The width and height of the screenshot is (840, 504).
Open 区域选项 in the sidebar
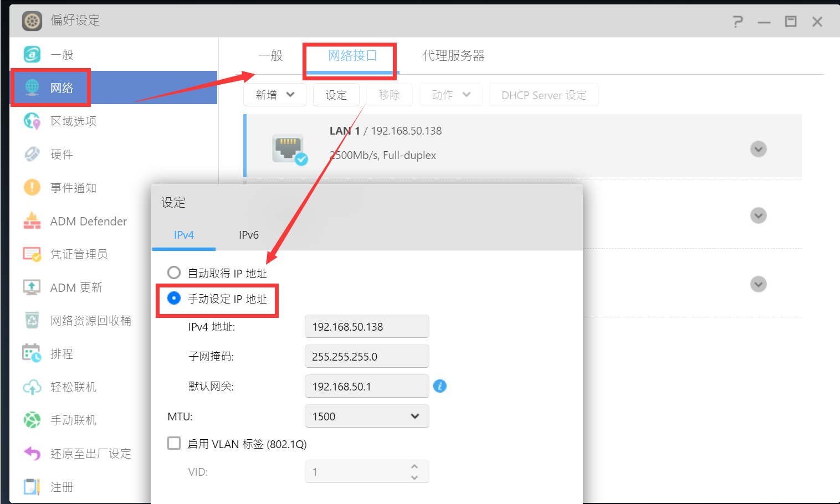74,121
